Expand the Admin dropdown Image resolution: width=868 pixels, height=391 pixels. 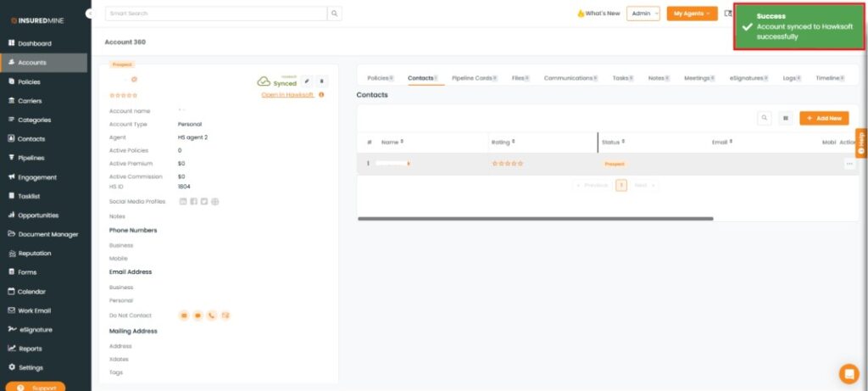point(643,14)
